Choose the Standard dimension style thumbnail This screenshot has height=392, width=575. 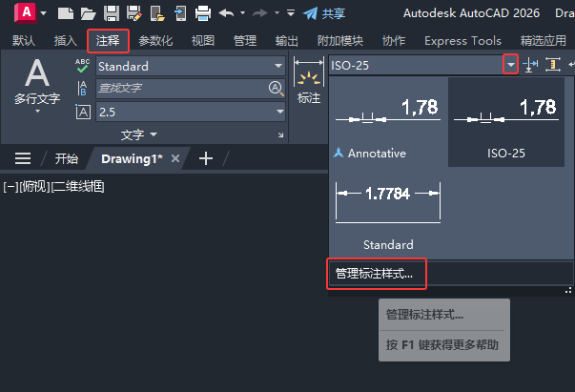(388, 213)
